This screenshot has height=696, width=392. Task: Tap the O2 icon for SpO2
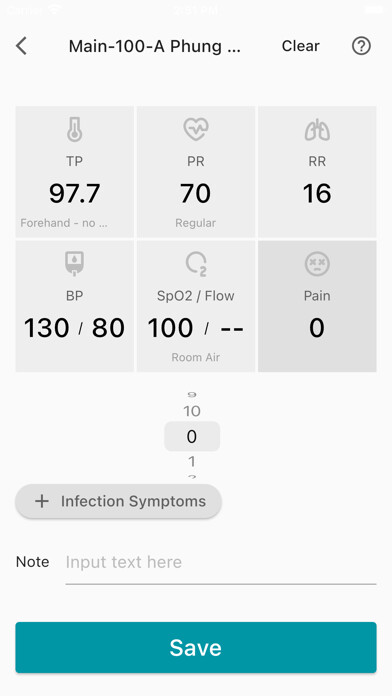[196, 264]
